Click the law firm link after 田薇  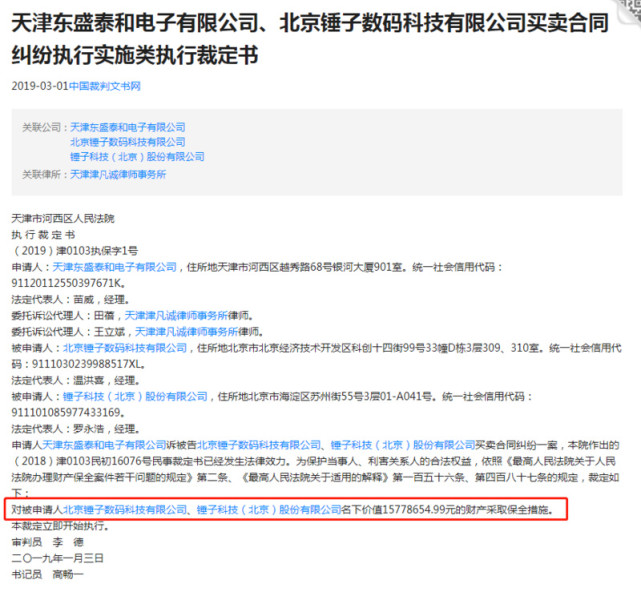pyautogui.click(x=176, y=316)
